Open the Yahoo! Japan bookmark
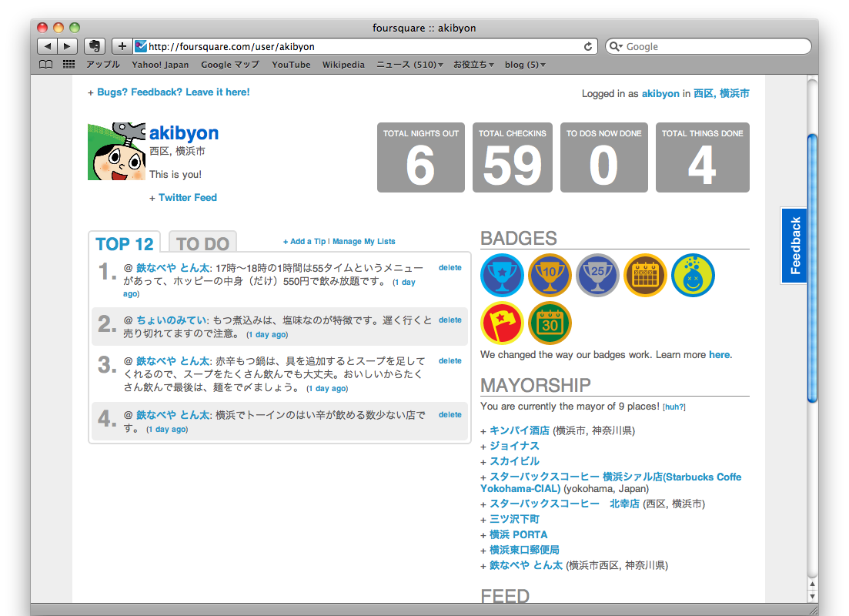 click(x=160, y=65)
